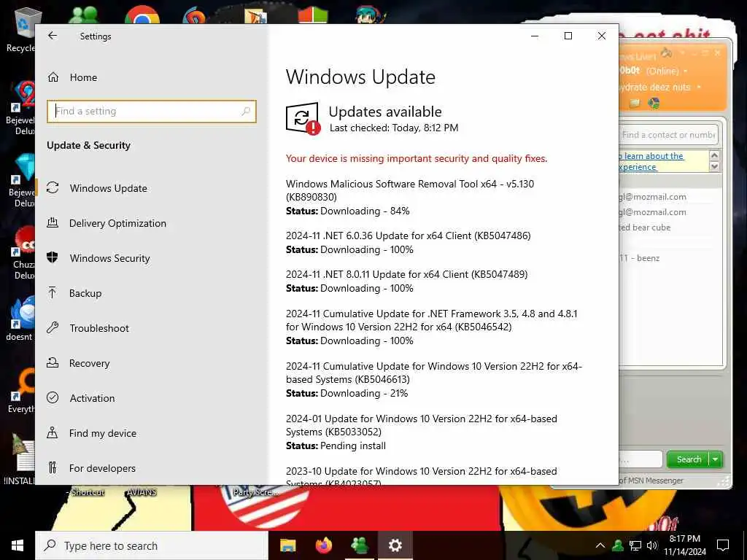
Task: Click the Home house icon
Action: (53, 77)
